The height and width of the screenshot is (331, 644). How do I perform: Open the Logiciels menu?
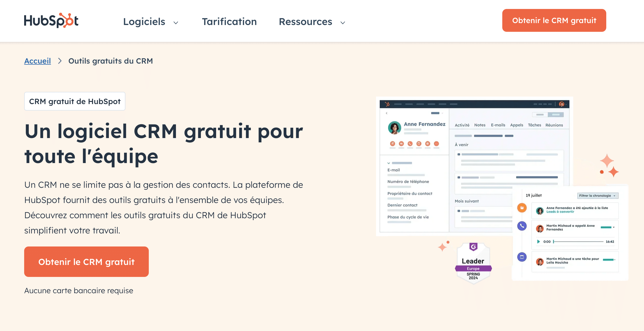click(x=151, y=22)
